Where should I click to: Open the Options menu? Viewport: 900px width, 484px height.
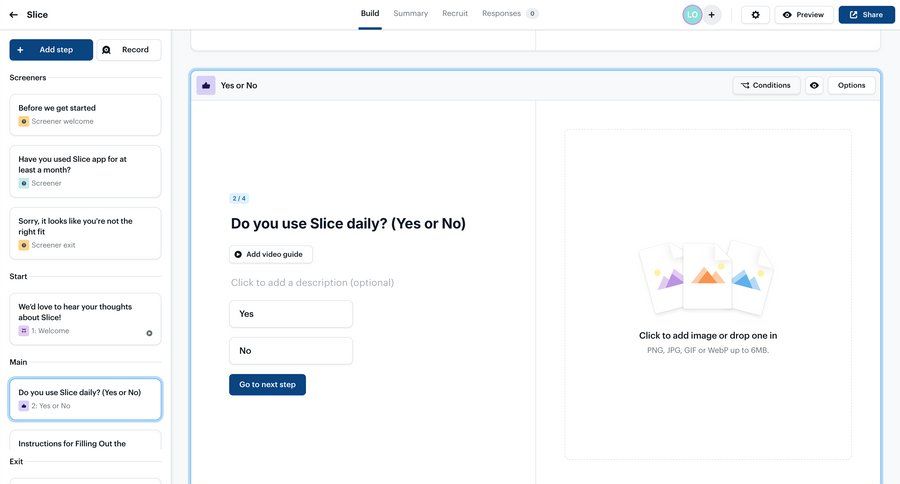coord(851,86)
